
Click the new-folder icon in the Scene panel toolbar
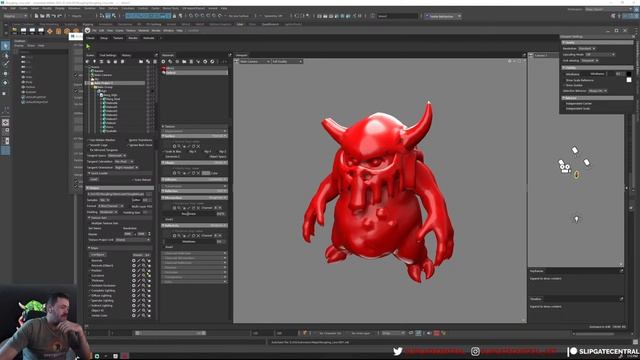point(140,62)
